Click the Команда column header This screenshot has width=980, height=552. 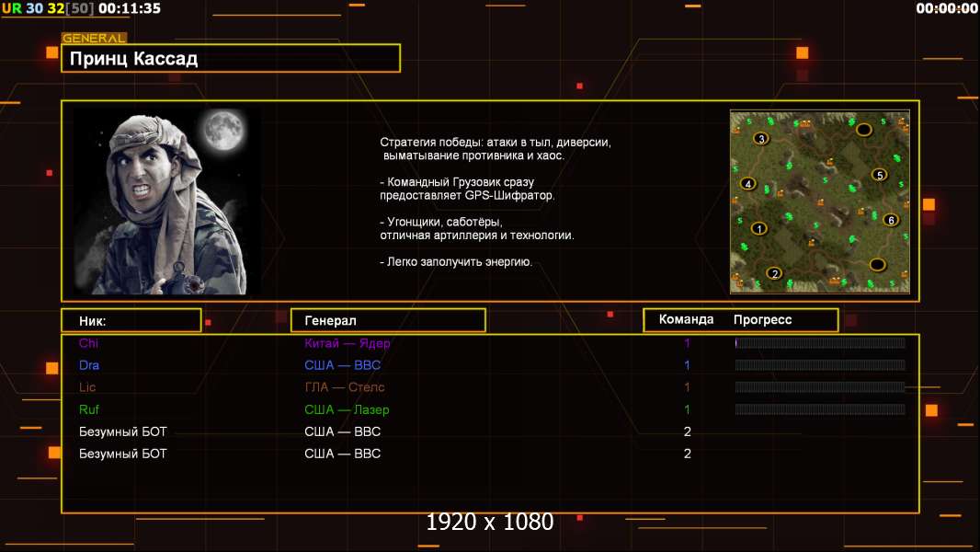686,319
